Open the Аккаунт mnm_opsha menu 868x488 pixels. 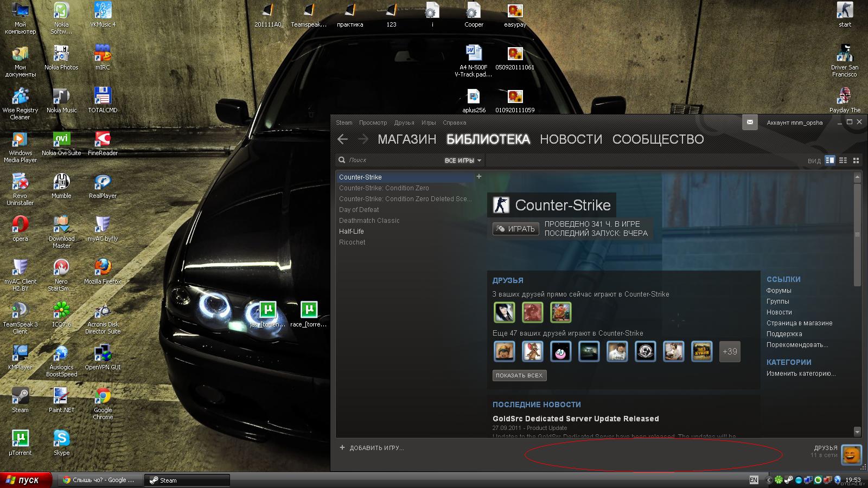click(x=794, y=123)
